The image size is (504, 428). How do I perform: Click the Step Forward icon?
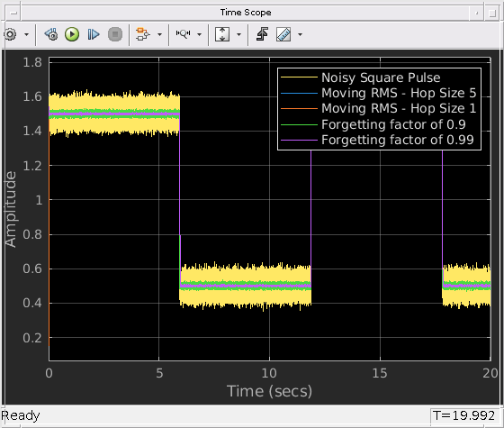[94, 34]
